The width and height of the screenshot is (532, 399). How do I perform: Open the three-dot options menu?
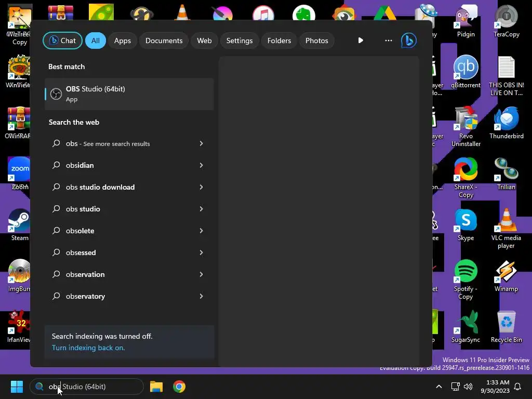pos(389,41)
